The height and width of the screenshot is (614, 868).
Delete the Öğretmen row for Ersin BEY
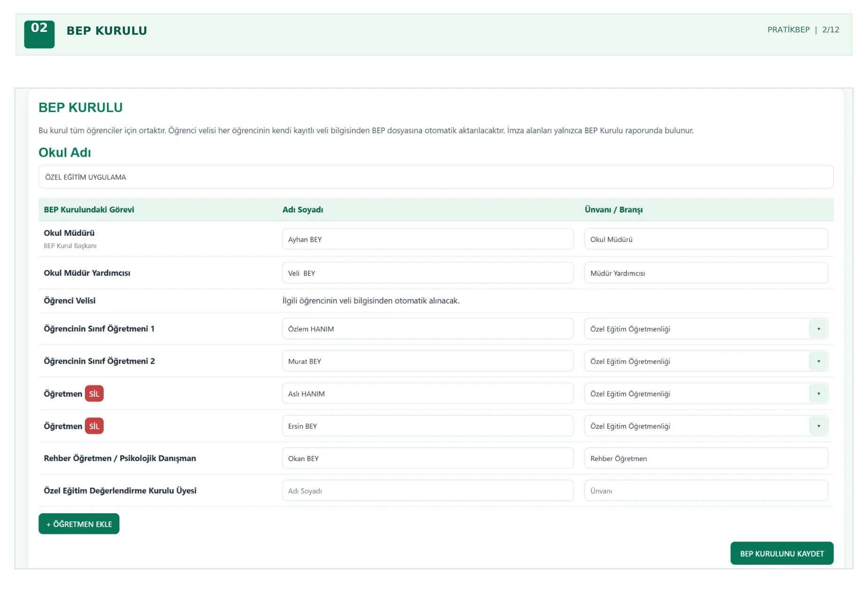point(94,426)
